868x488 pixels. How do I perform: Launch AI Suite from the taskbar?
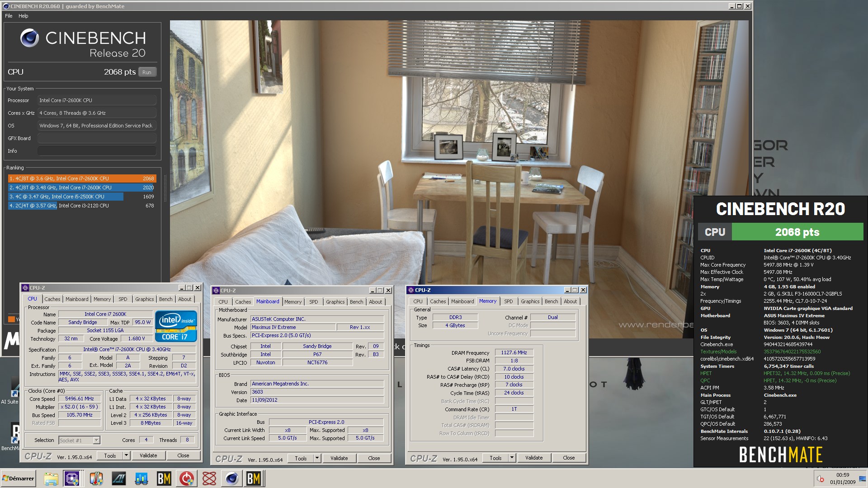pyautogui.click(x=119, y=479)
